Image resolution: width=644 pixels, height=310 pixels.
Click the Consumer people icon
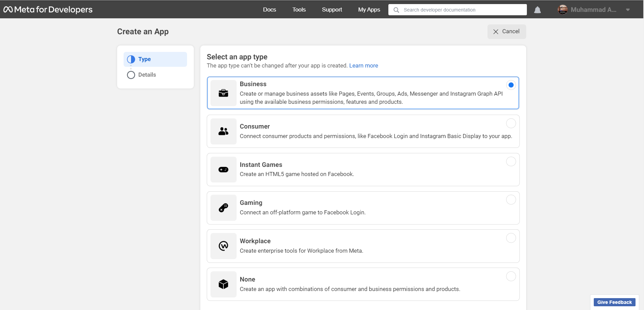click(223, 131)
